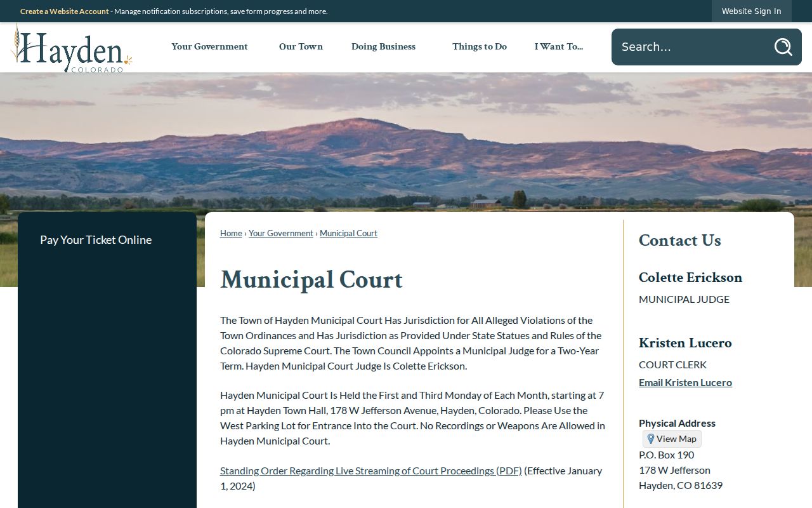
Task: Click the Municipal Court page heading
Action: 311,279
